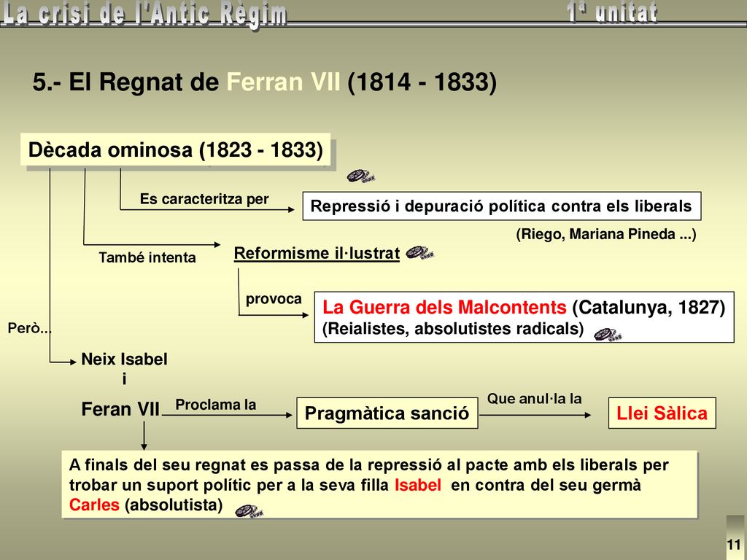Click the title 5.- El Regnat de
The image size is (747, 560).
click(125, 82)
